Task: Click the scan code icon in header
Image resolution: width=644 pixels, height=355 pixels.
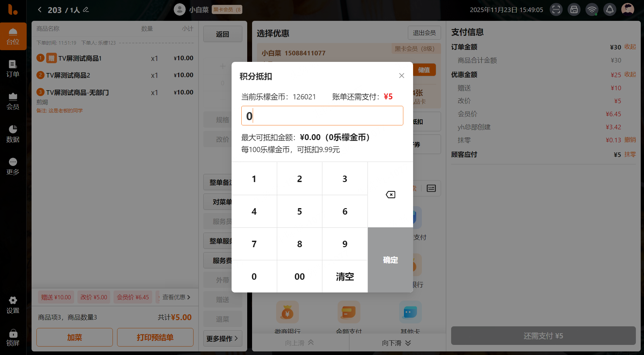Action: [556, 10]
